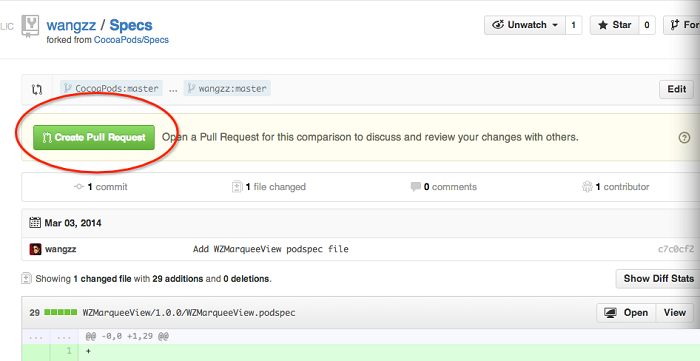Open commit hash c7c0cf2
Screen dimensions: 700x361
[676, 249]
